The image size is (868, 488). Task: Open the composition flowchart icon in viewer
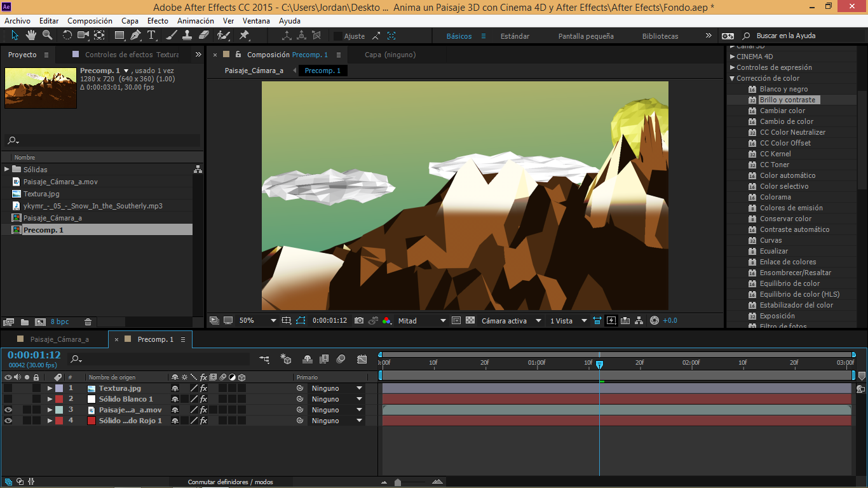click(x=639, y=321)
